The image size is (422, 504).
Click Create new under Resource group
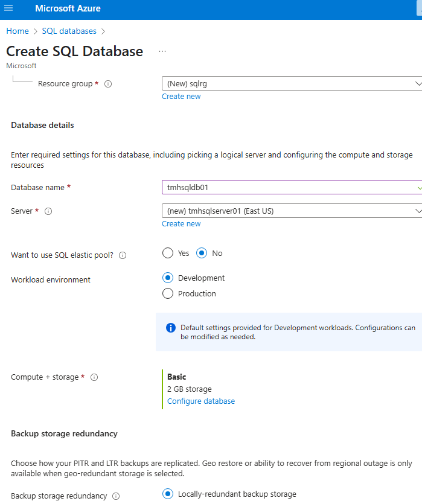tap(181, 97)
